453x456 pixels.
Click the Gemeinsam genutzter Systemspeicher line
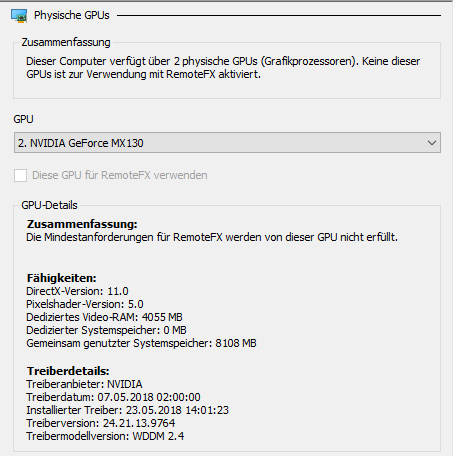[141, 343]
